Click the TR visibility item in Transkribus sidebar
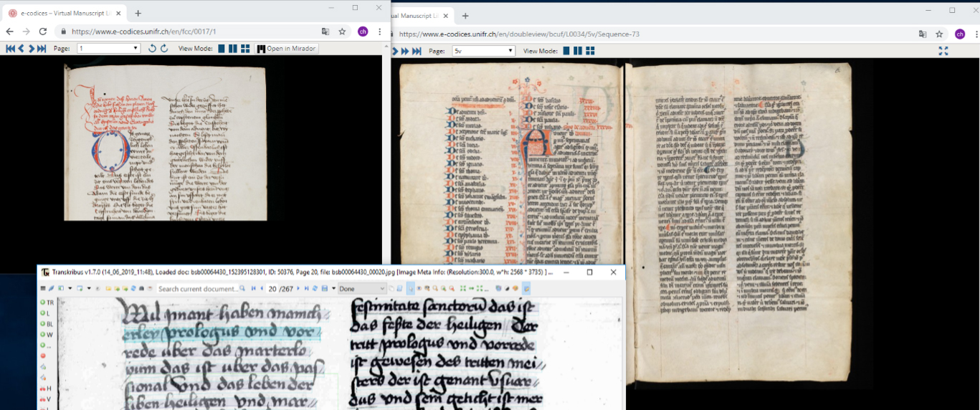This screenshot has height=410, width=980. (47, 302)
